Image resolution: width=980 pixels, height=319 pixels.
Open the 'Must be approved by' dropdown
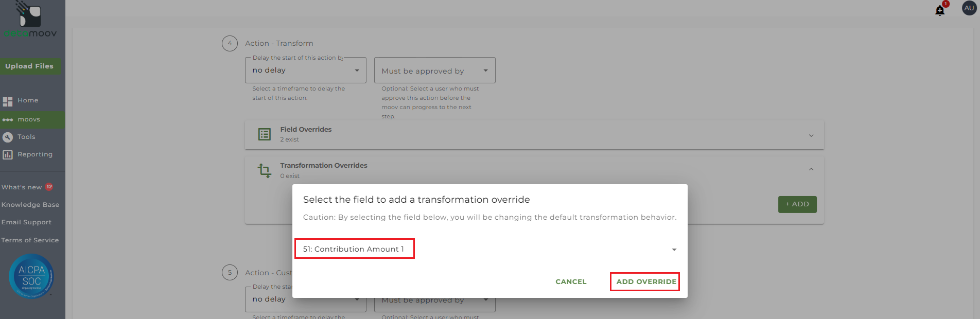click(x=434, y=70)
